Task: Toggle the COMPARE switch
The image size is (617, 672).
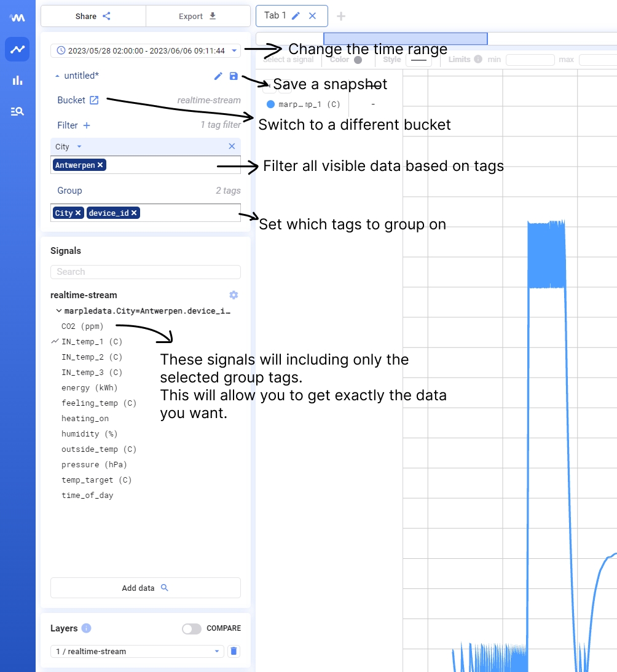Action: click(192, 628)
